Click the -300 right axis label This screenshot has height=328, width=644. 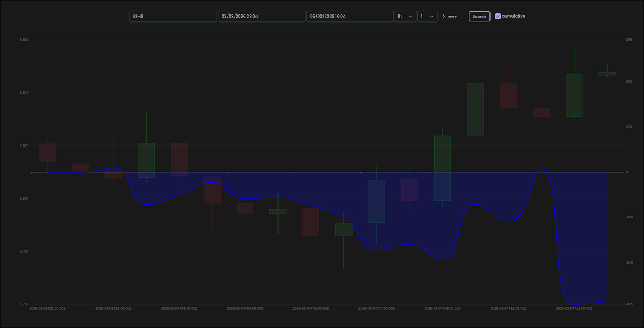628,217
